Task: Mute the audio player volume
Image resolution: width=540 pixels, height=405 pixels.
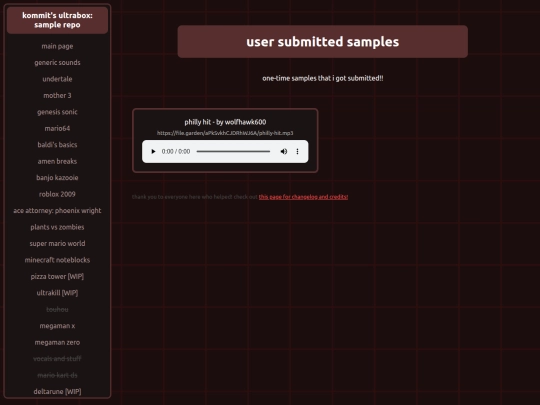Action: coord(284,152)
